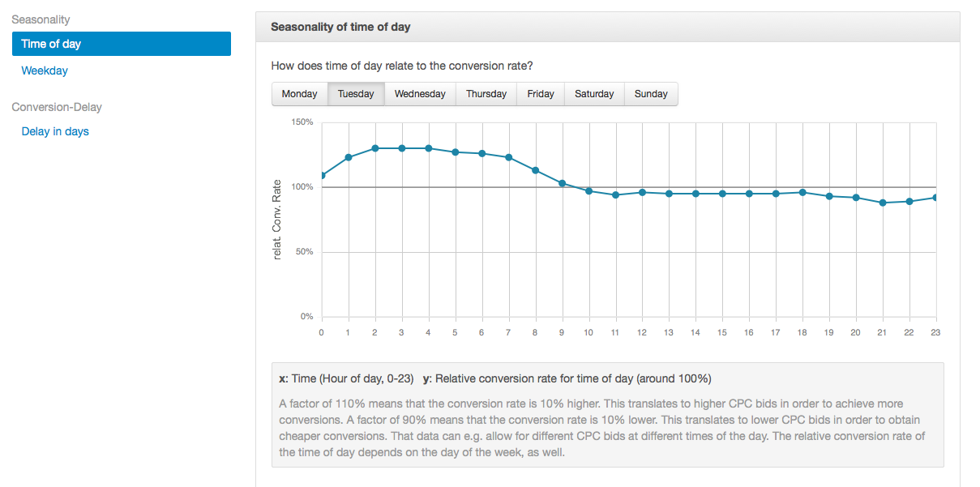Image resolution: width=980 pixels, height=487 pixels.
Task: Click the chart point at hour 4
Action: (429, 148)
